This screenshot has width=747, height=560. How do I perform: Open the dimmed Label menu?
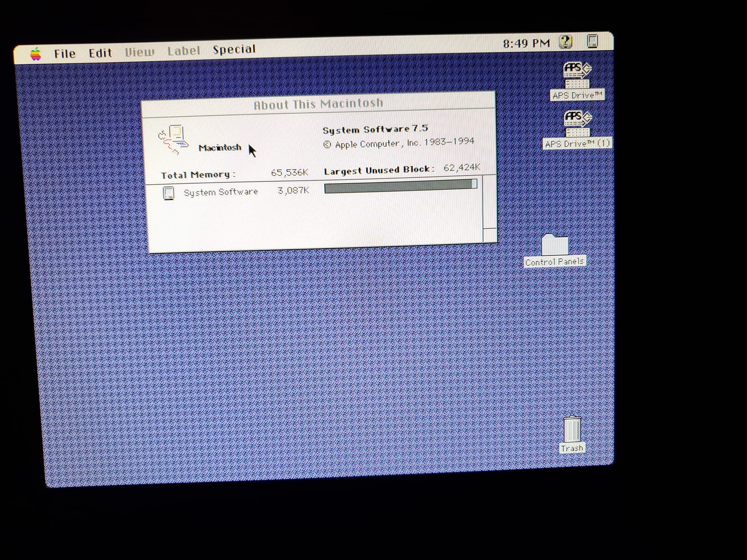[184, 51]
